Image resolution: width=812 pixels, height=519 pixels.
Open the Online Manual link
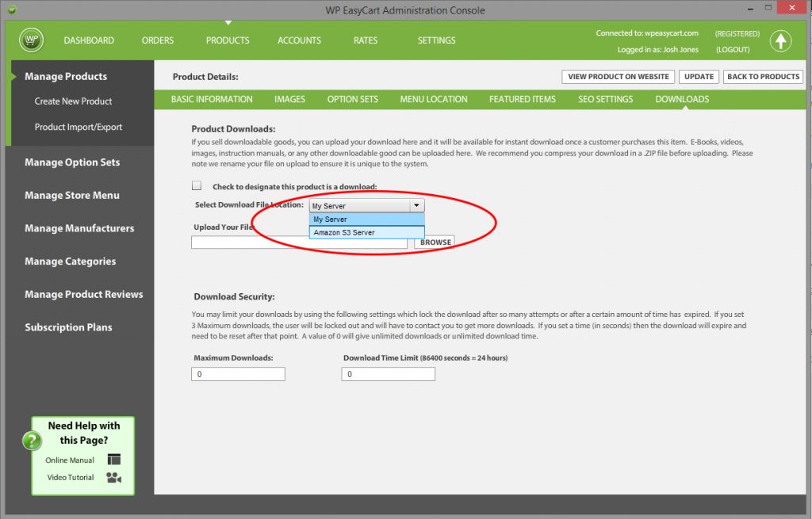(70, 460)
